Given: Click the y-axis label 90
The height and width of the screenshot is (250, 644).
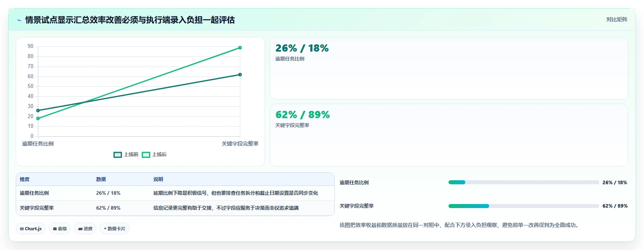Looking at the screenshot, I should 31,46.
